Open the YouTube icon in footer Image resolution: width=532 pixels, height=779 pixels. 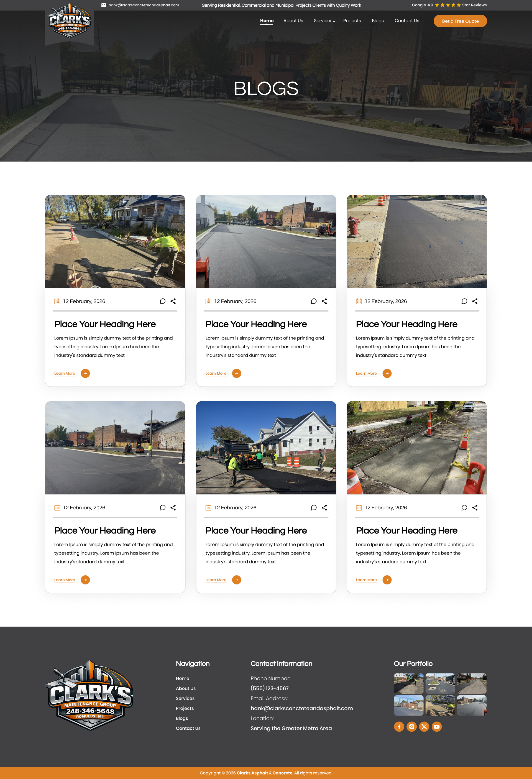[436, 726]
